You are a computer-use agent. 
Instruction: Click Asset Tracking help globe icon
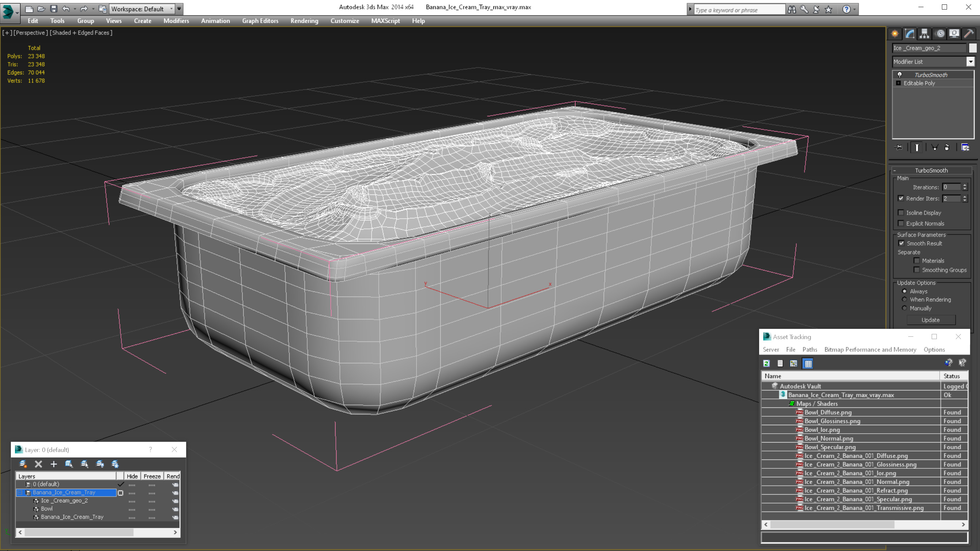948,363
